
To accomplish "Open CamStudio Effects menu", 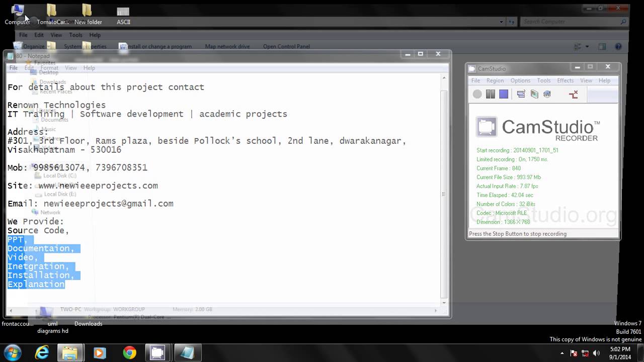I will coord(565,80).
